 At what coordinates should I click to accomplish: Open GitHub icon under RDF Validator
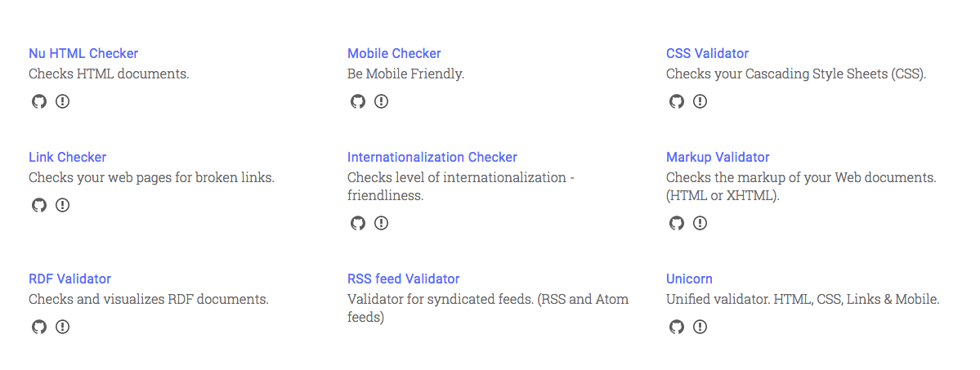point(39,327)
